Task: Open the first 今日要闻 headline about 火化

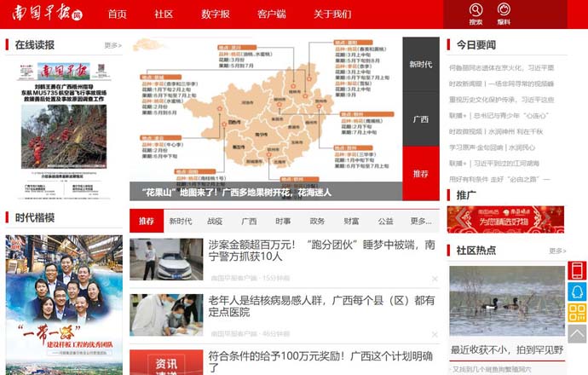Action: point(501,68)
